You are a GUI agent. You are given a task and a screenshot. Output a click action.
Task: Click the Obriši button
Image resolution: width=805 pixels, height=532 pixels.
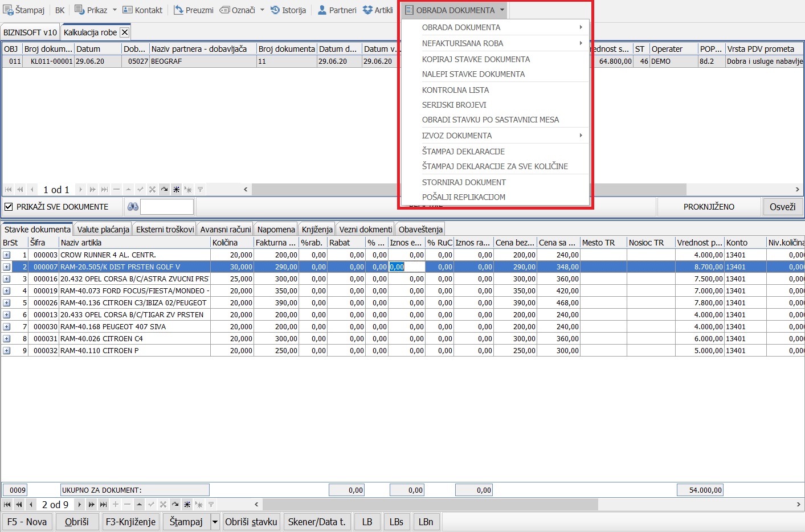(x=77, y=522)
